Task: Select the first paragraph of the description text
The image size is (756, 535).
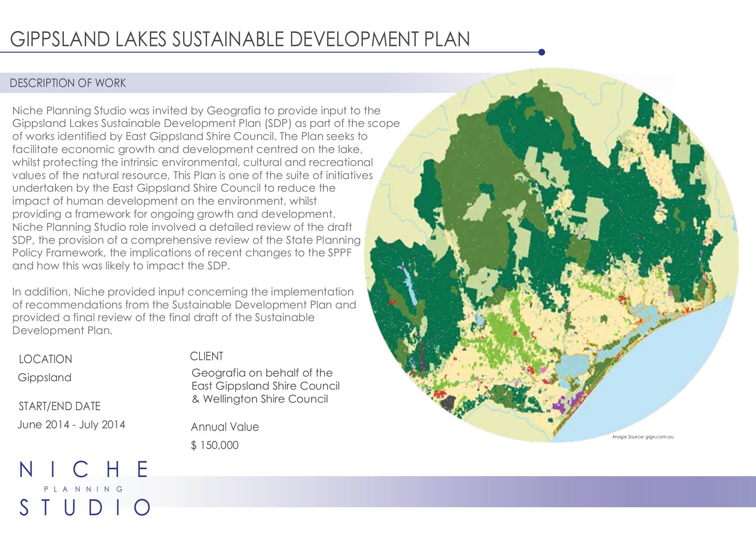Action: coord(193,189)
